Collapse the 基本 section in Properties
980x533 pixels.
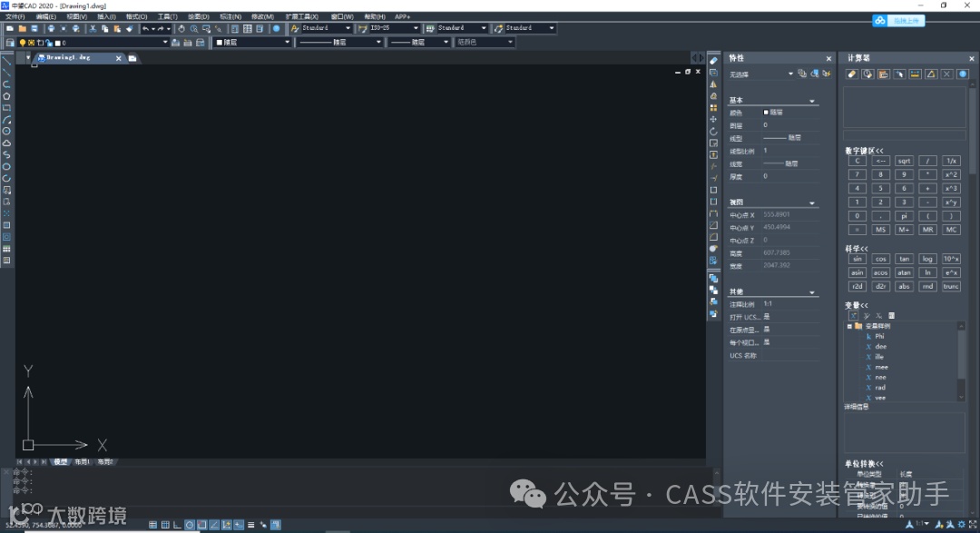point(812,101)
